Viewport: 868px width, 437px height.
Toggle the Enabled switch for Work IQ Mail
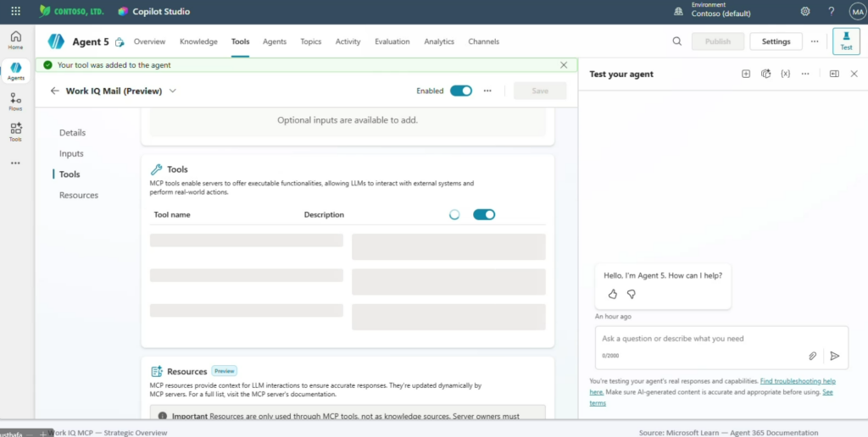click(461, 91)
